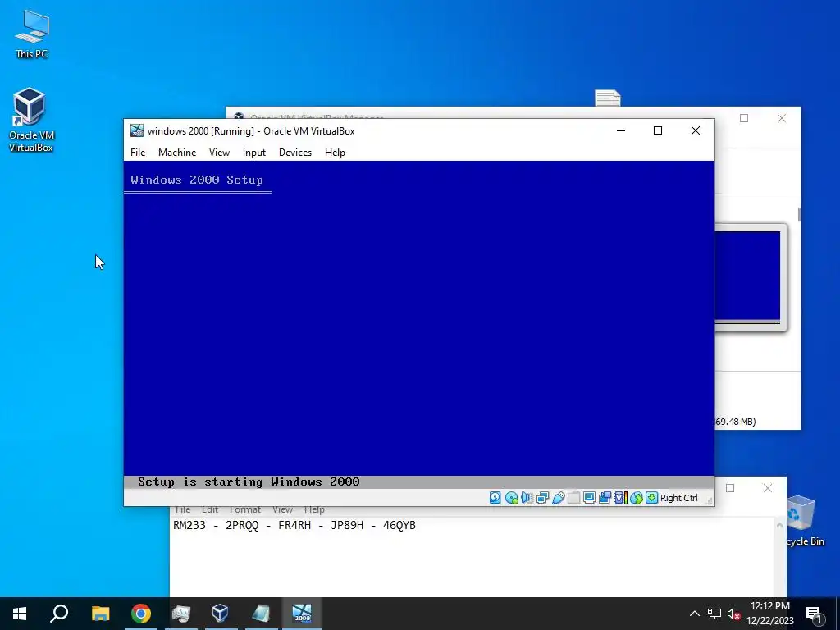
Task: Close the VirtualBox Manager window
Action: [x=782, y=118]
